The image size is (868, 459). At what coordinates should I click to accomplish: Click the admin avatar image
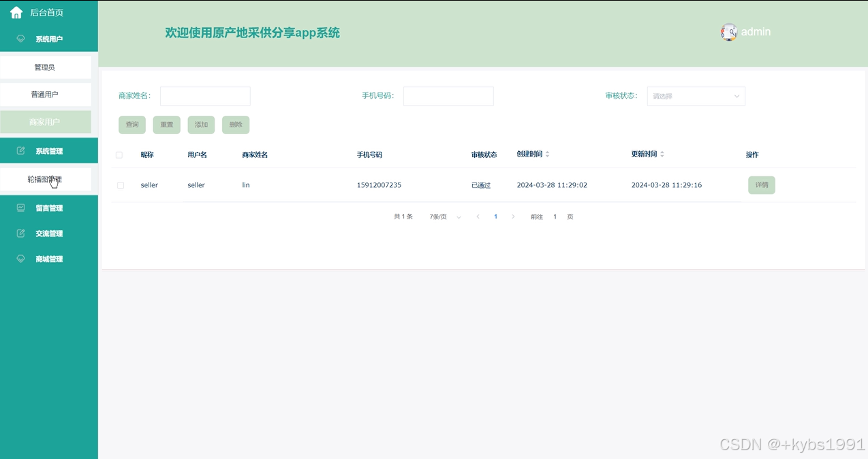tap(729, 32)
